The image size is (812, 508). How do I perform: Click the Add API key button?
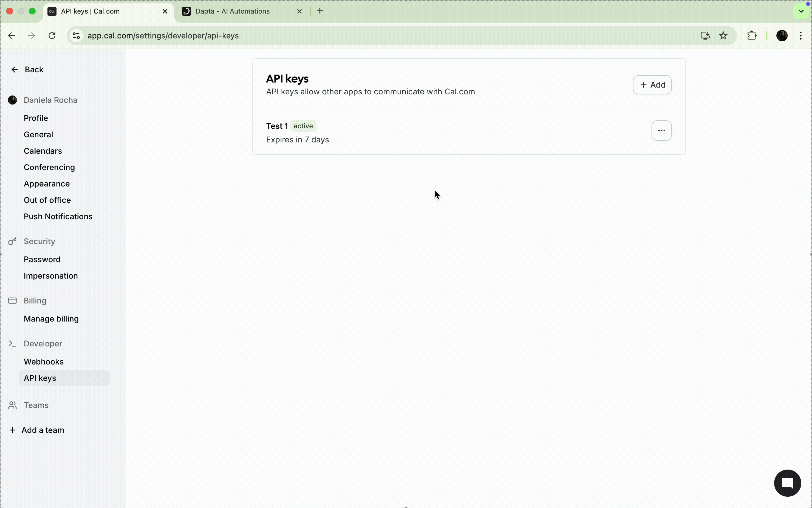(652, 85)
